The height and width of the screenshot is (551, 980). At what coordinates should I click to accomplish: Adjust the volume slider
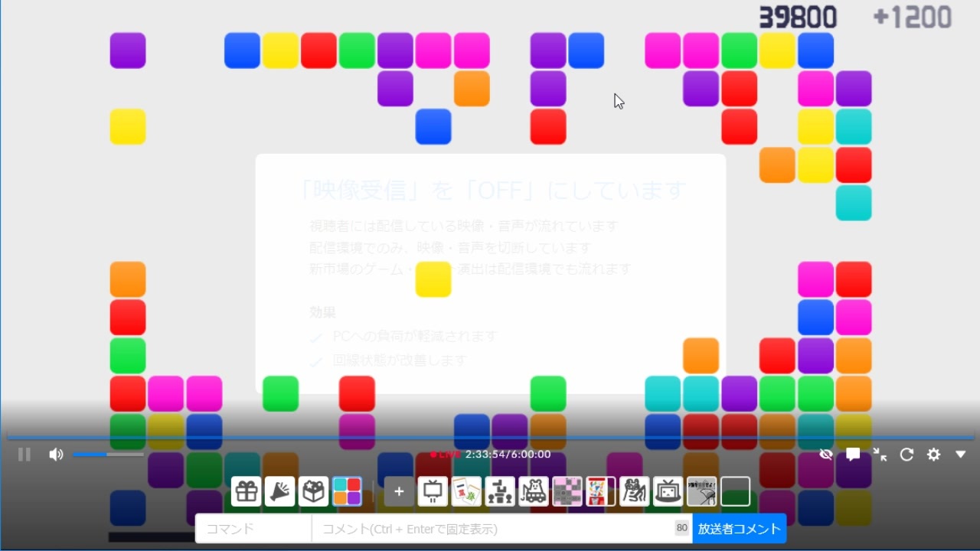(x=108, y=455)
